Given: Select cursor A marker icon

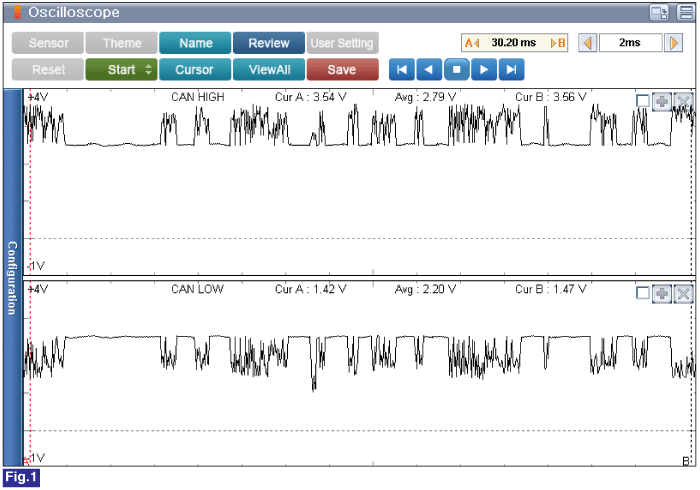Looking at the screenshot, I should point(471,43).
